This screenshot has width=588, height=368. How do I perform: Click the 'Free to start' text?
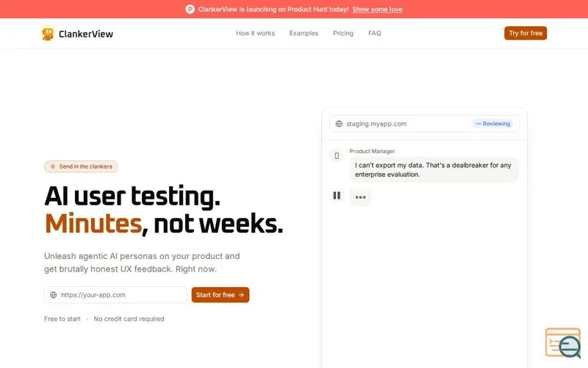point(62,319)
